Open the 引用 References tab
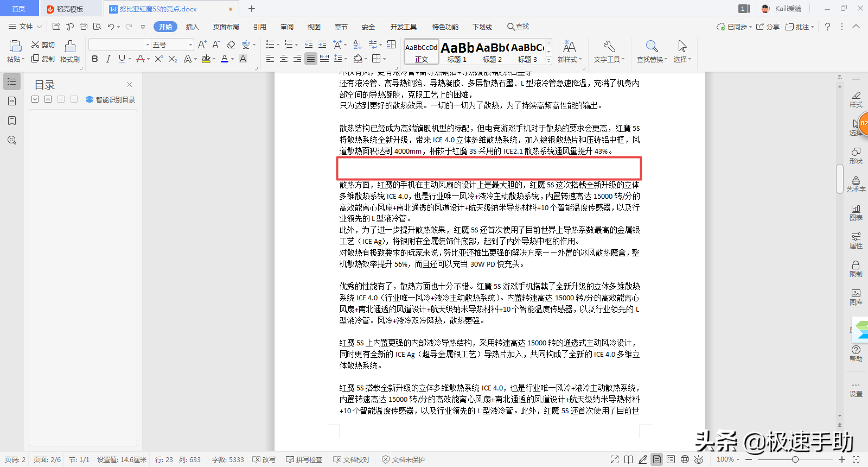The height and width of the screenshot is (467, 868). click(260, 27)
